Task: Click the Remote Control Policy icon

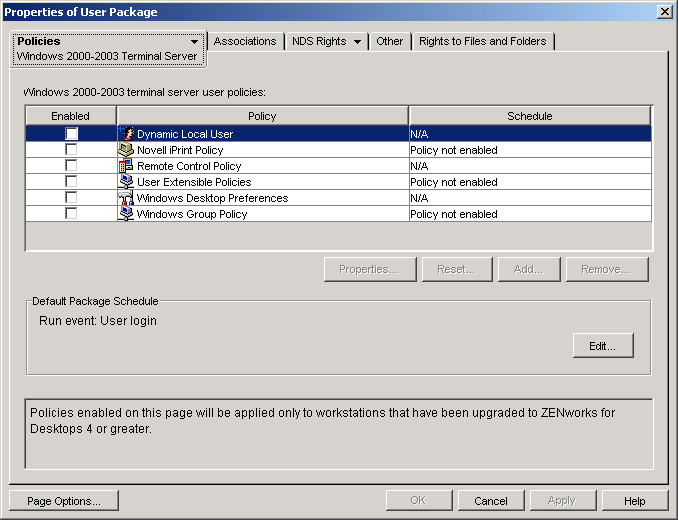Action: (126, 166)
